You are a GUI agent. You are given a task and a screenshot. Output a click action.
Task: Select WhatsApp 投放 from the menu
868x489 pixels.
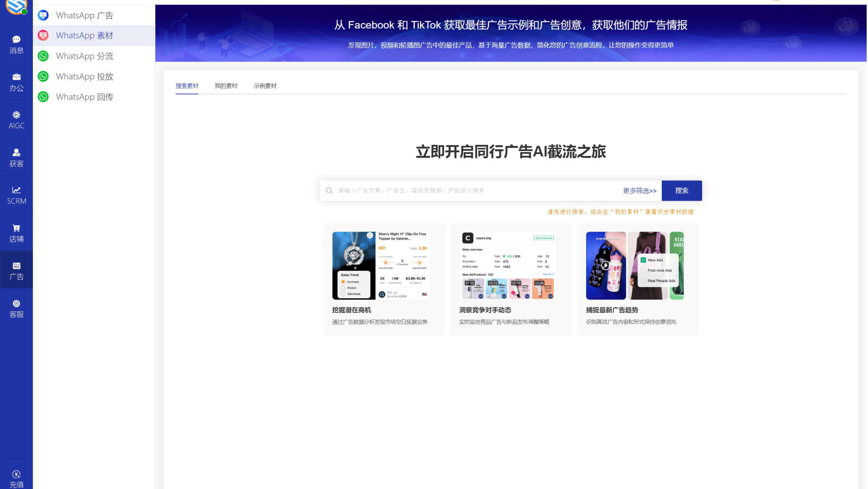(84, 77)
